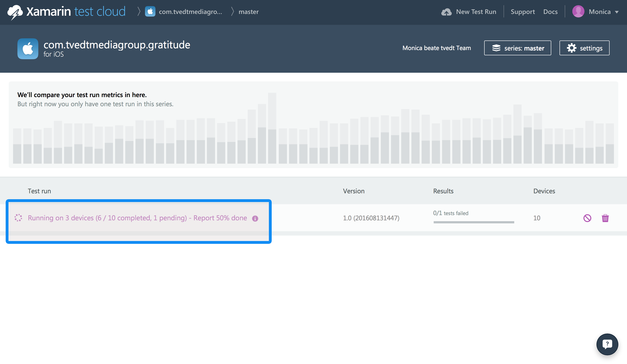The height and width of the screenshot is (364, 627).
Task: Go to com.tvedtmediagro... breadcrumb
Action: [x=190, y=12]
